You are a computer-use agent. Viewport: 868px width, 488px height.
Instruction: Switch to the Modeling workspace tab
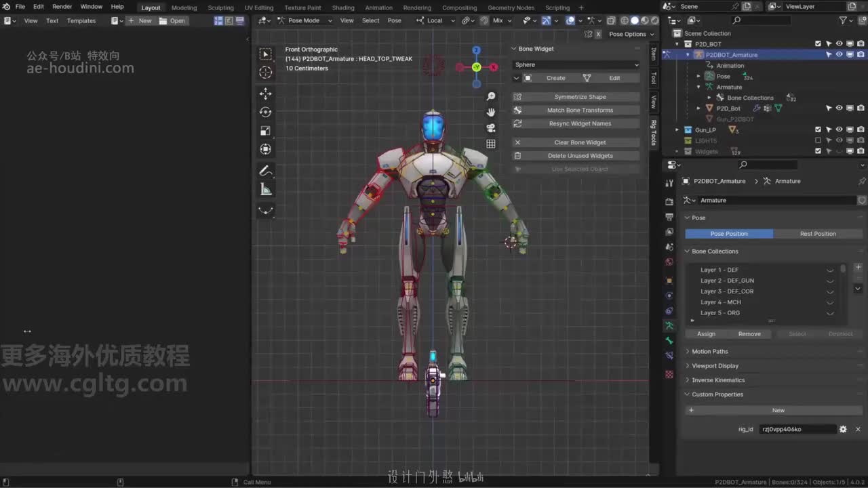184,7
